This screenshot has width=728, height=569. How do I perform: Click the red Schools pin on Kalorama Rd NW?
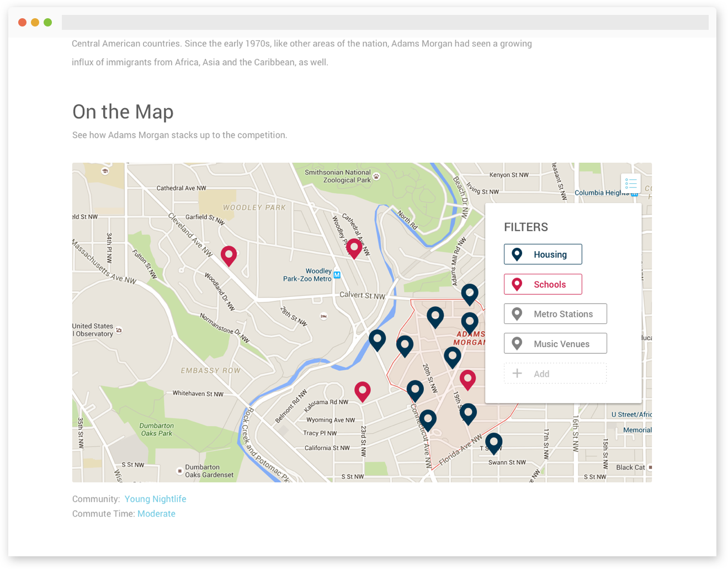coord(363,391)
